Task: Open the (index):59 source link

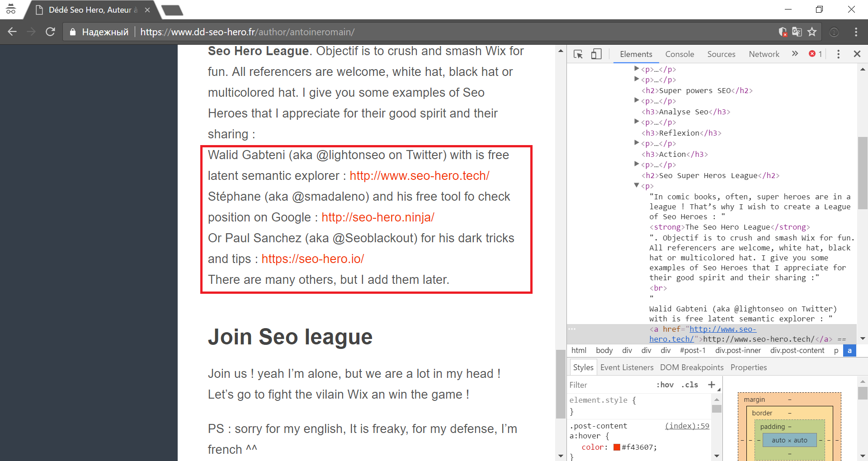Action: [x=687, y=426]
